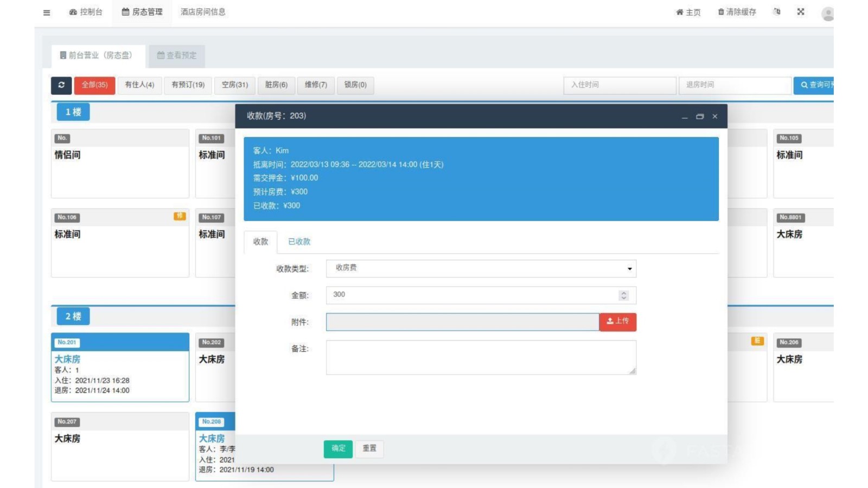Viewport: 868px width, 488px height.
Task: Focus the 入住时间 input field
Action: 620,85
